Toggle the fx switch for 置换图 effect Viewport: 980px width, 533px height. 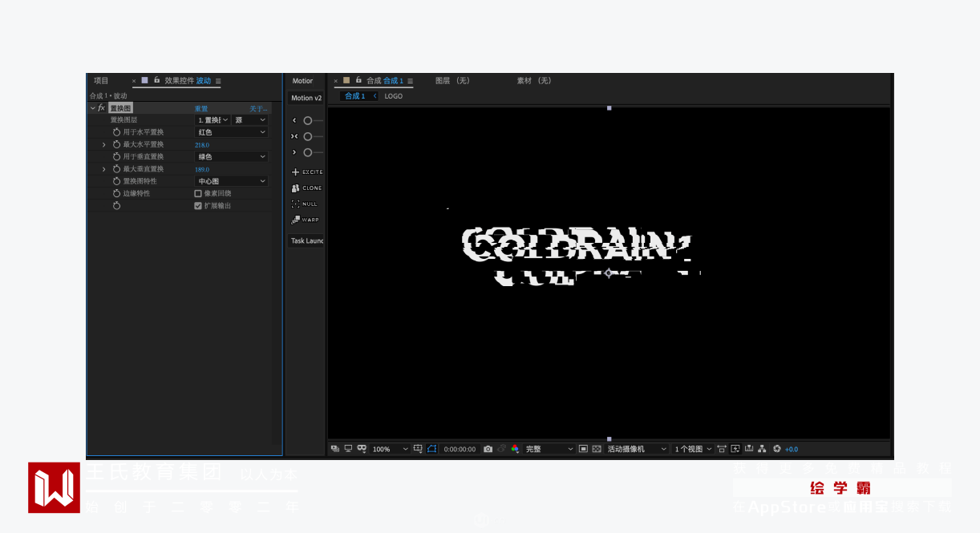102,108
